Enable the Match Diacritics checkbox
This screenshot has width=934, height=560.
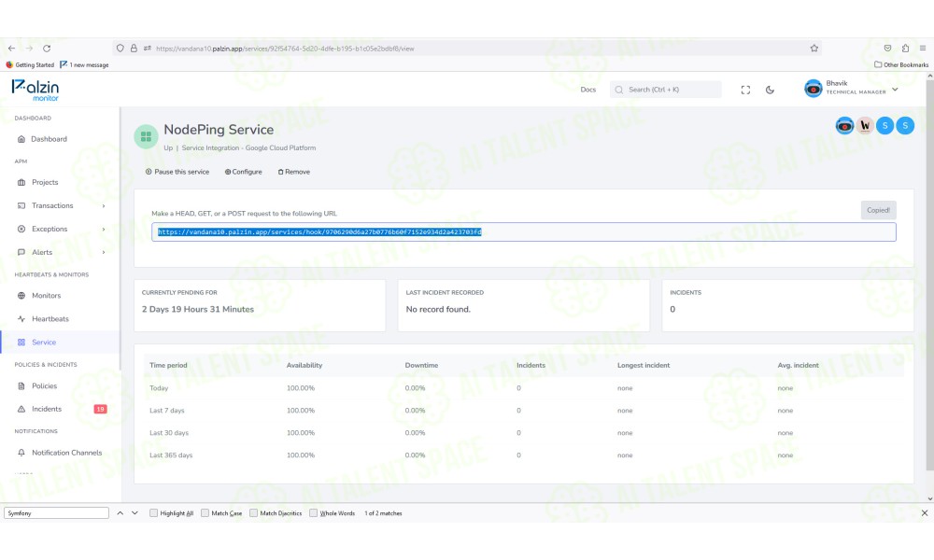click(254, 513)
